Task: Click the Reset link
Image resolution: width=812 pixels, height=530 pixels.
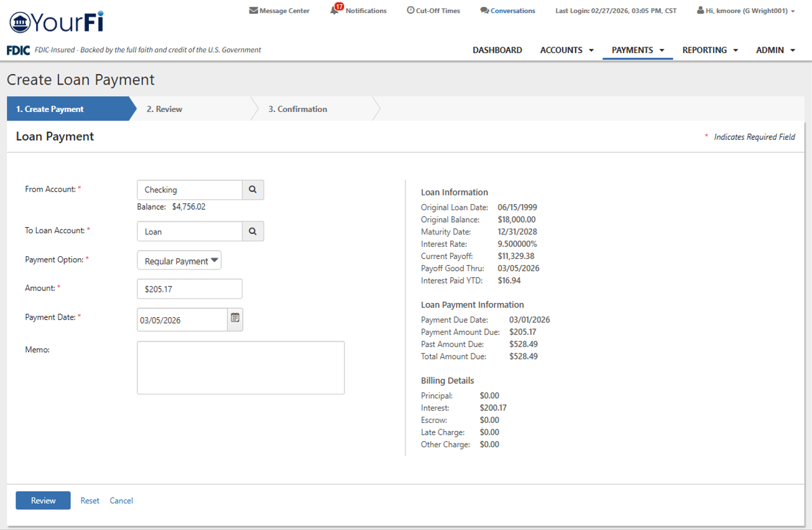Action: click(90, 501)
